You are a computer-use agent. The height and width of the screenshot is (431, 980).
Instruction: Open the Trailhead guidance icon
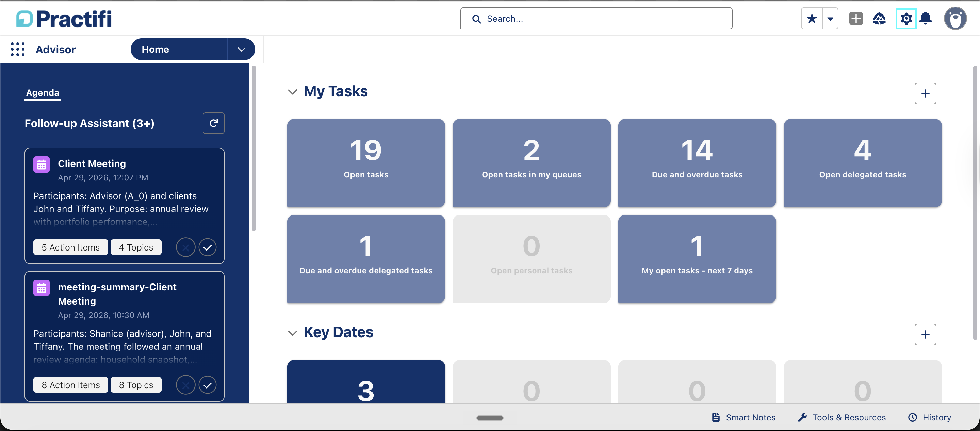point(879,18)
